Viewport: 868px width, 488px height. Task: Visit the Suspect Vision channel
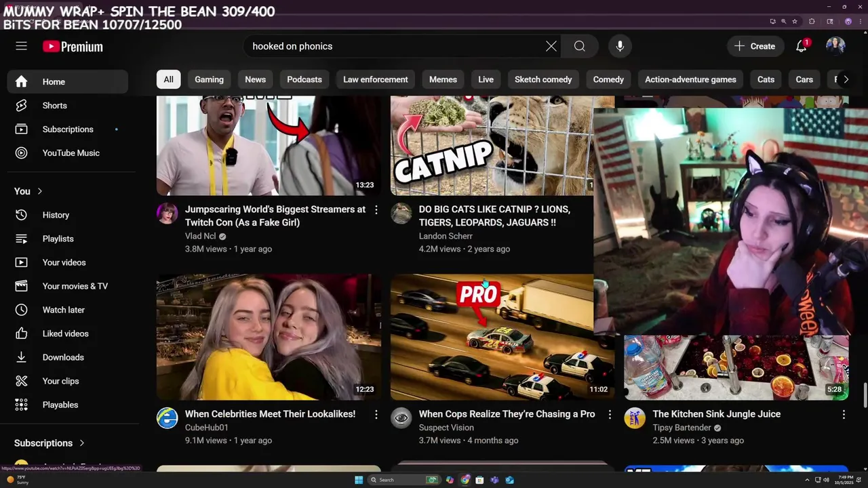(446, 428)
